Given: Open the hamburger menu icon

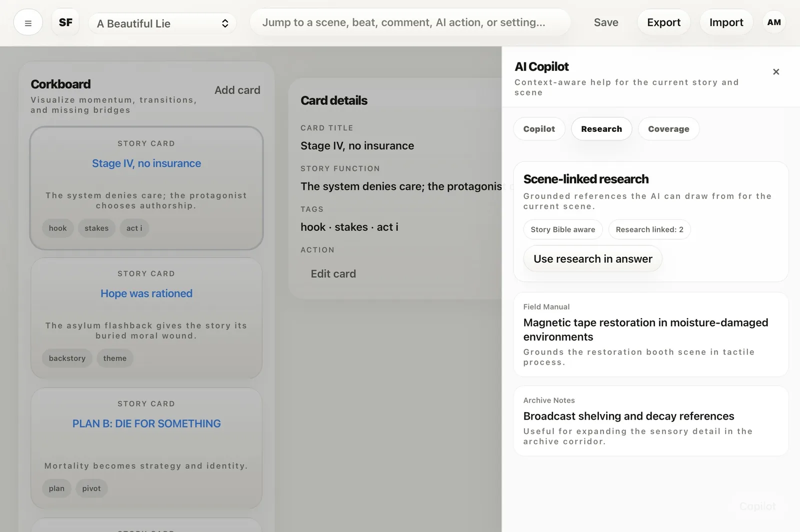Looking at the screenshot, I should coord(28,23).
